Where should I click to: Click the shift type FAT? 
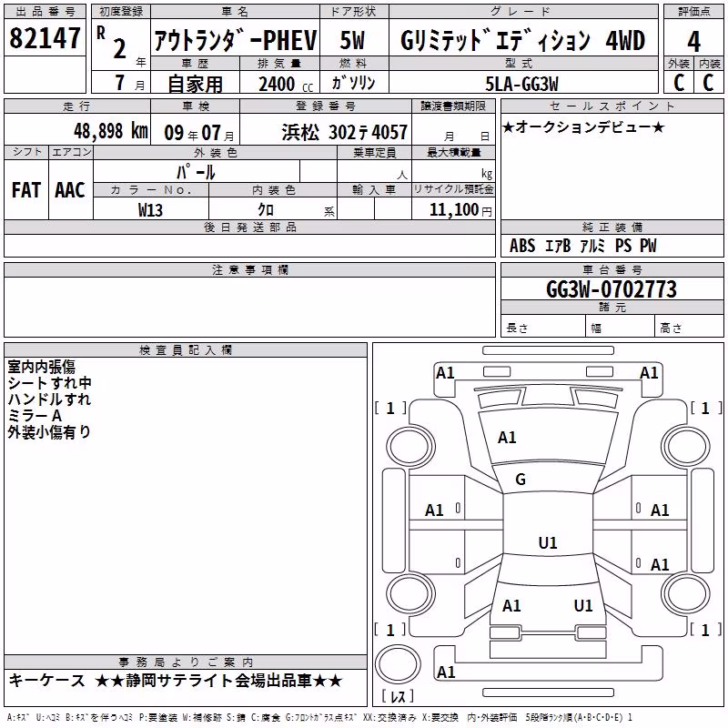click(26, 190)
